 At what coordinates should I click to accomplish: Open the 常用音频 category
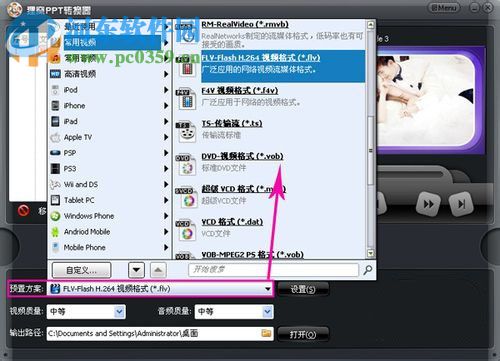click(80, 58)
